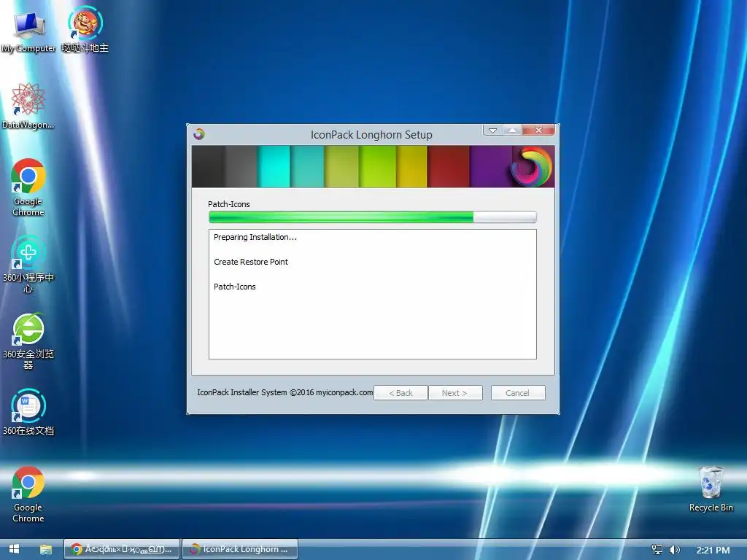Click 'Preparing Installation...' log line
747x560 pixels.
click(x=255, y=237)
